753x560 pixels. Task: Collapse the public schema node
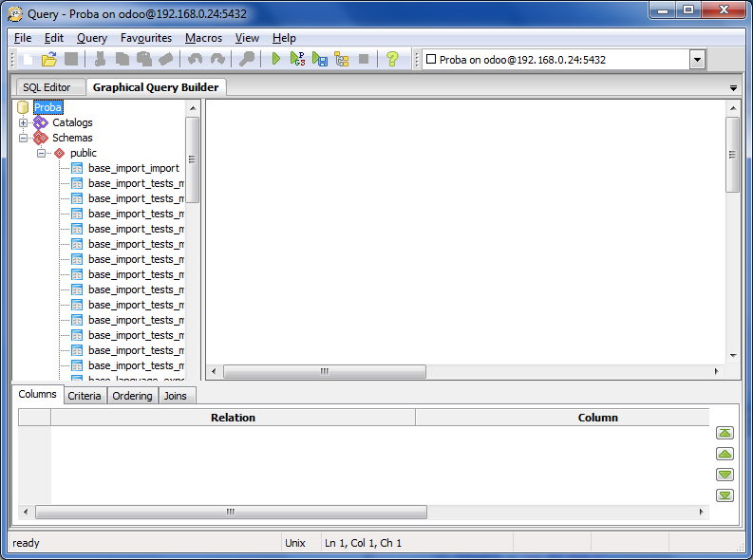[41, 154]
